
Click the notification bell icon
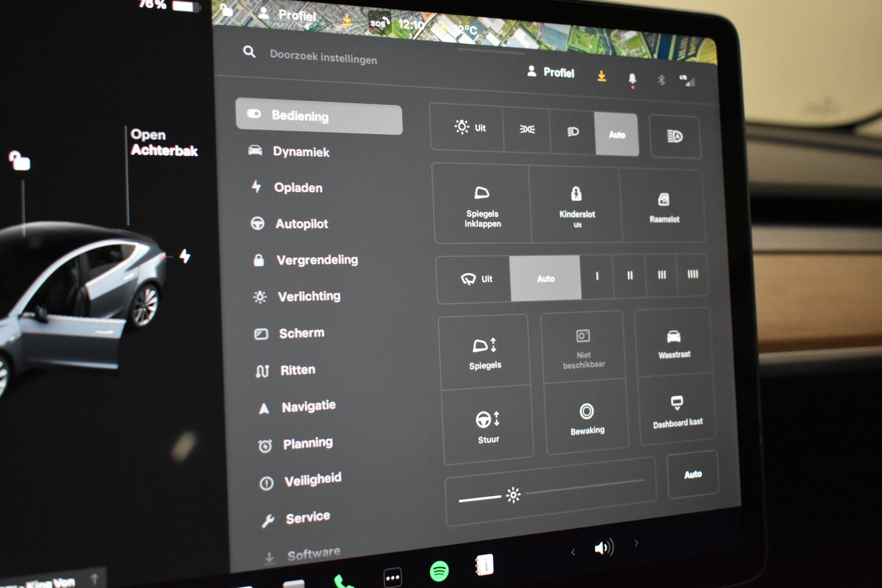(632, 78)
